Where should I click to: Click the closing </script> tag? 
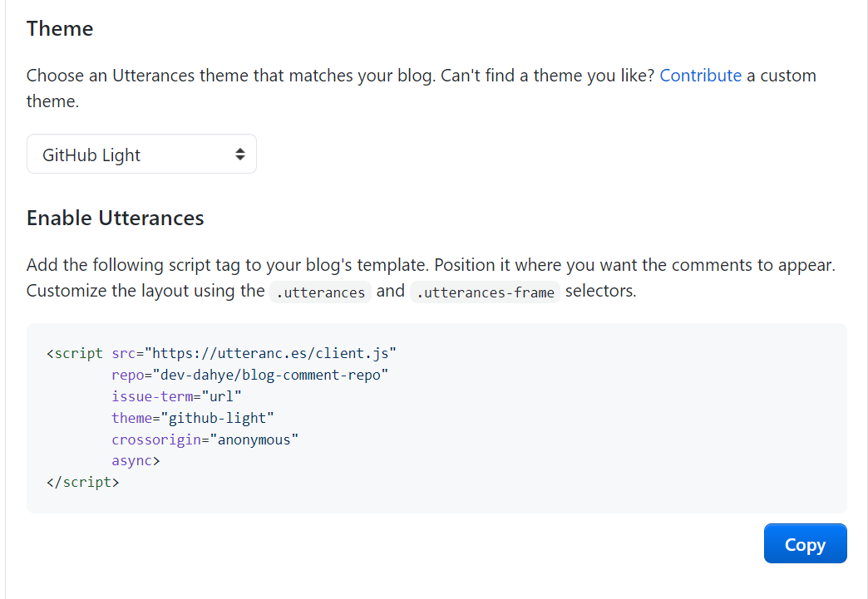pos(83,482)
